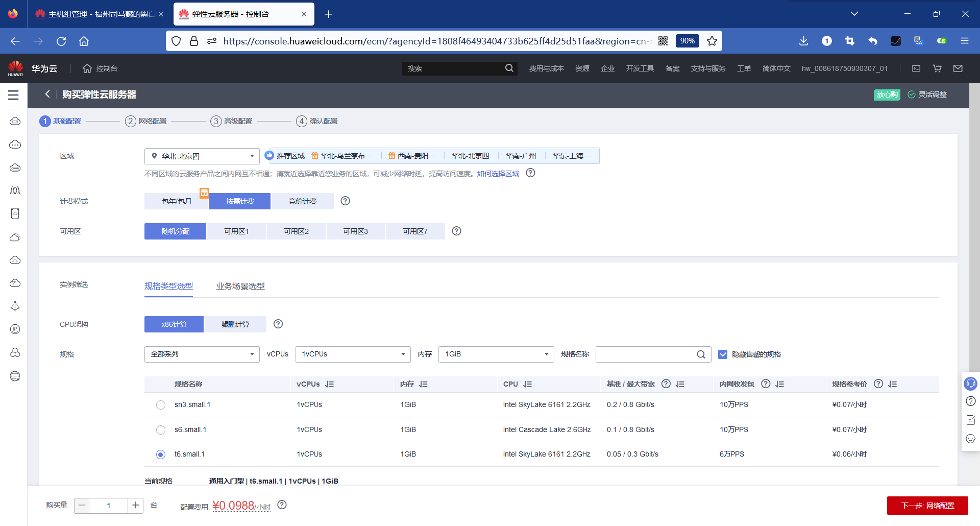
Task: Open the 支持与服务 menu
Action: (708, 68)
